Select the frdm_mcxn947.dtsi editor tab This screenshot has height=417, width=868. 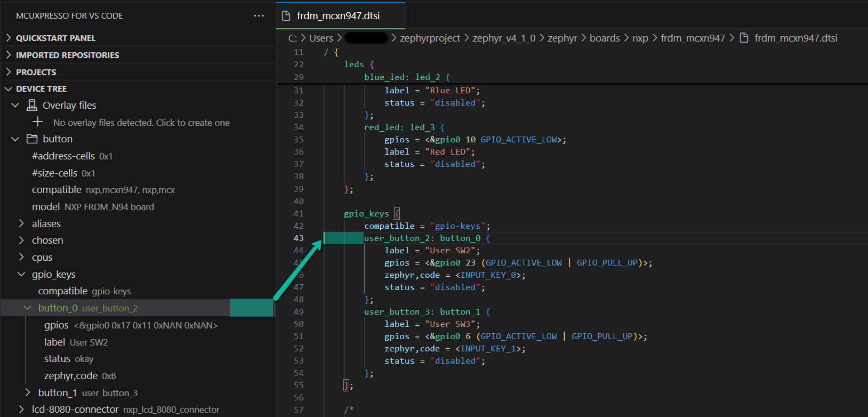pyautogui.click(x=338, y=15)
